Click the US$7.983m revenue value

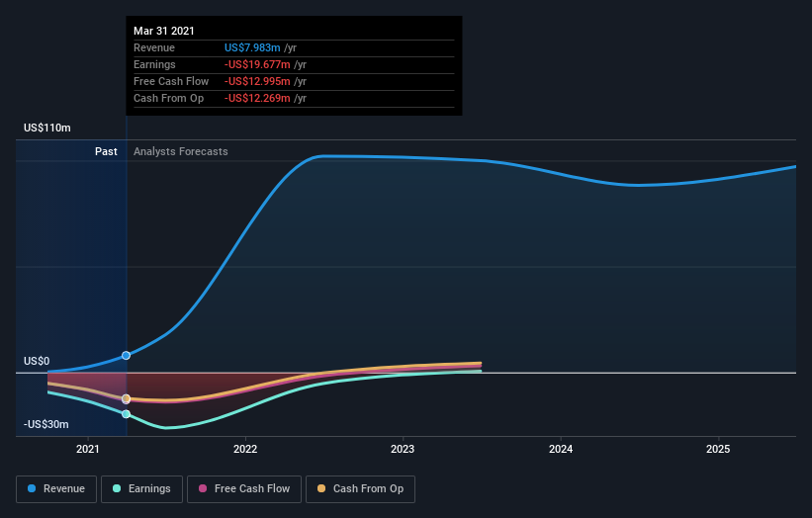(252, 47)
